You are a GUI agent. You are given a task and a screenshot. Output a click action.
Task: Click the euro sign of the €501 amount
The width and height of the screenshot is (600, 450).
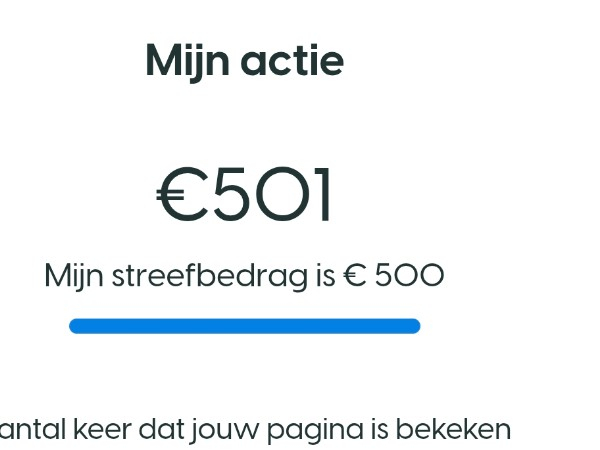(x=180, y=196)
